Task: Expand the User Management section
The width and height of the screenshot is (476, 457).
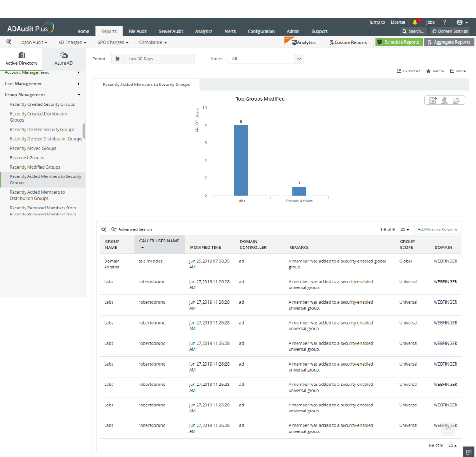Action: (42, 84)
